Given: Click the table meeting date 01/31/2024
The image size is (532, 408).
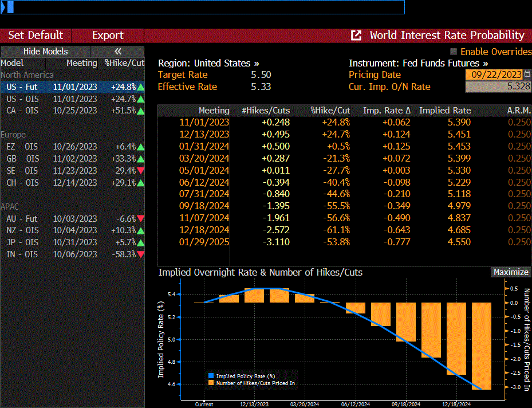Looking at the screenshot, I should pyautogui.click(x=204, y=146).
